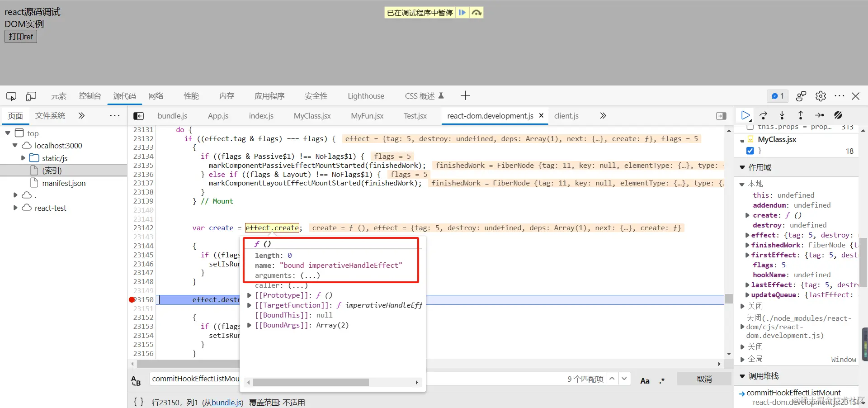Add a new DevTools tab with plus

[x=465, y=95]
